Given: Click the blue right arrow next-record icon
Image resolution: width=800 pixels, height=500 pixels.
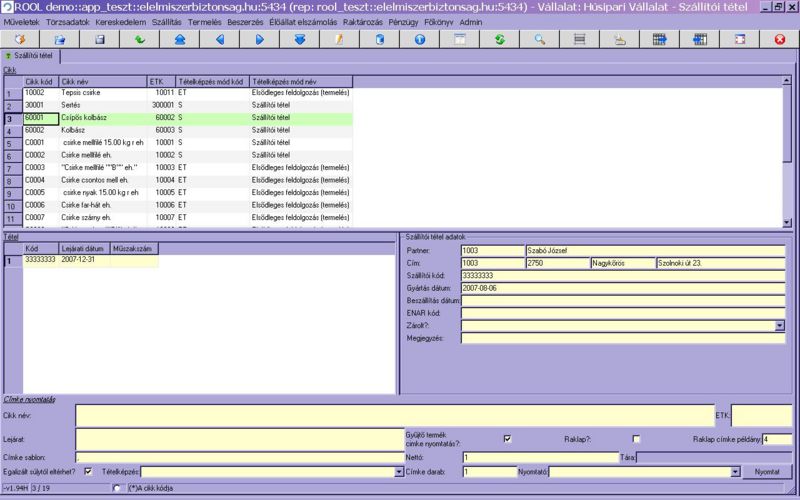Looking at the screenshot, I should point(259,39).
